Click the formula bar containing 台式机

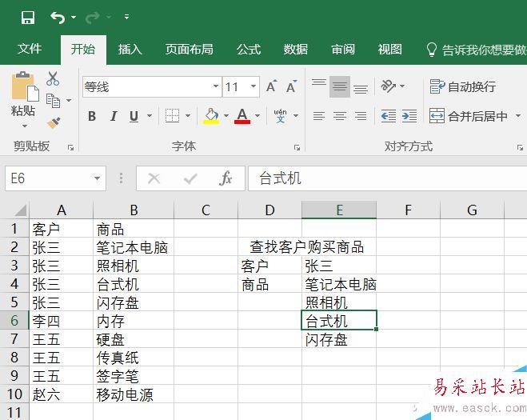coord(388,178)
